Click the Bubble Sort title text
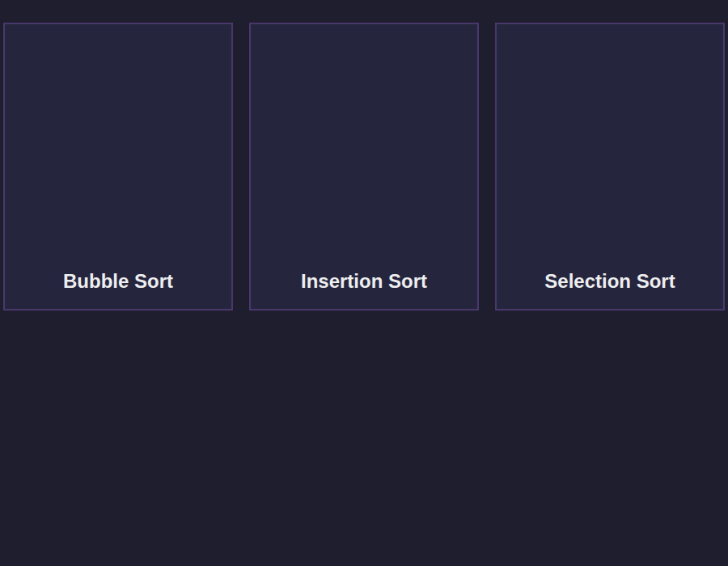This screenshot has height=566, width=728. [x=118, y=281]
